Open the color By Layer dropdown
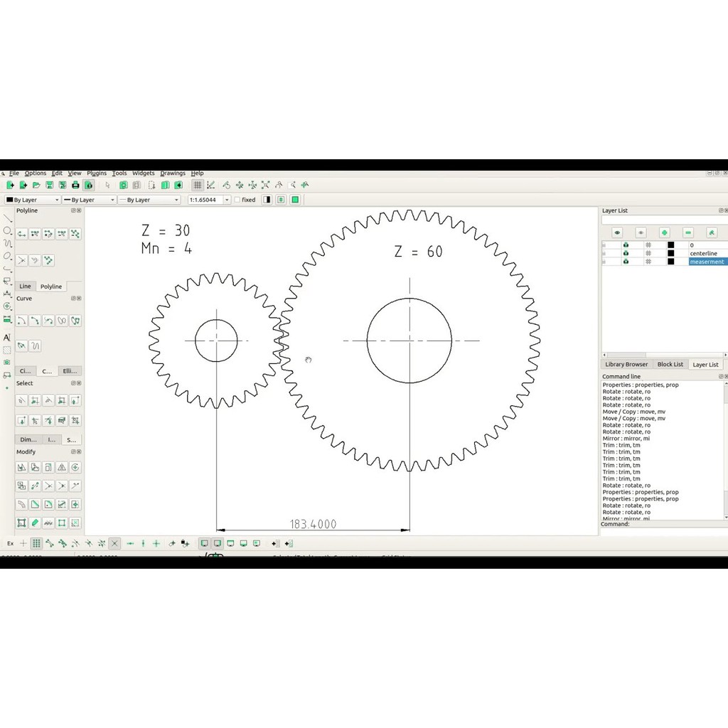Viewport: 728px width, 728px height. click(33, 200)
